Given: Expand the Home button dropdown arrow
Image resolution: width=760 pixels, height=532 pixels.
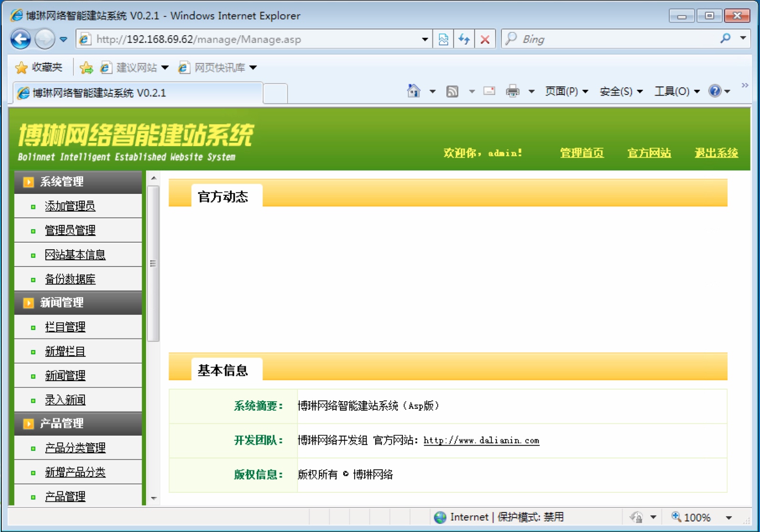Looking at the screenshot, I should point(432,91).
